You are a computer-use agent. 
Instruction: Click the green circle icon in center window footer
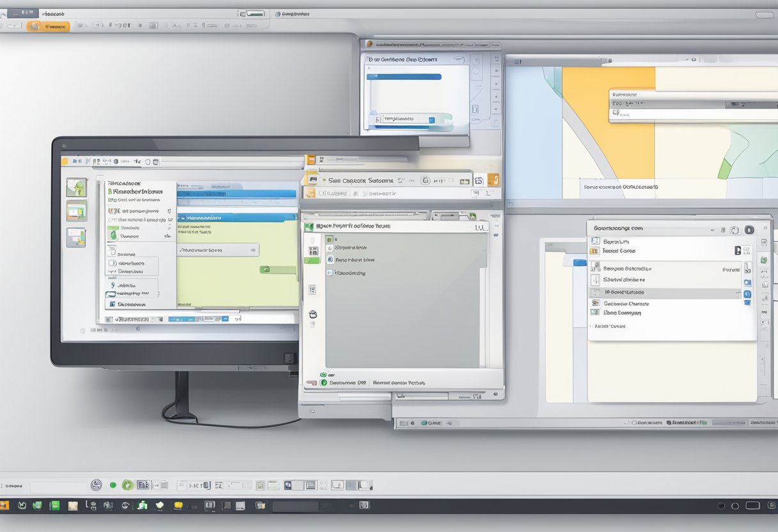(324, 382)
